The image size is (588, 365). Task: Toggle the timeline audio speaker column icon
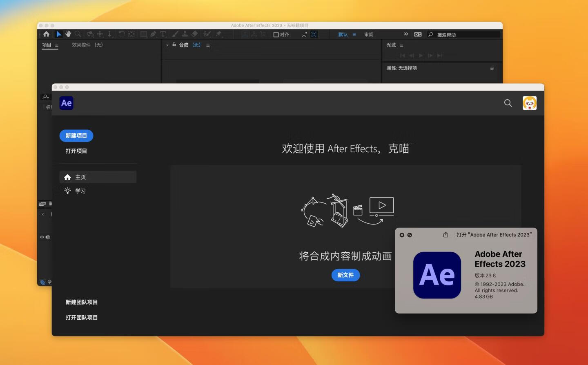pos(48,237)
